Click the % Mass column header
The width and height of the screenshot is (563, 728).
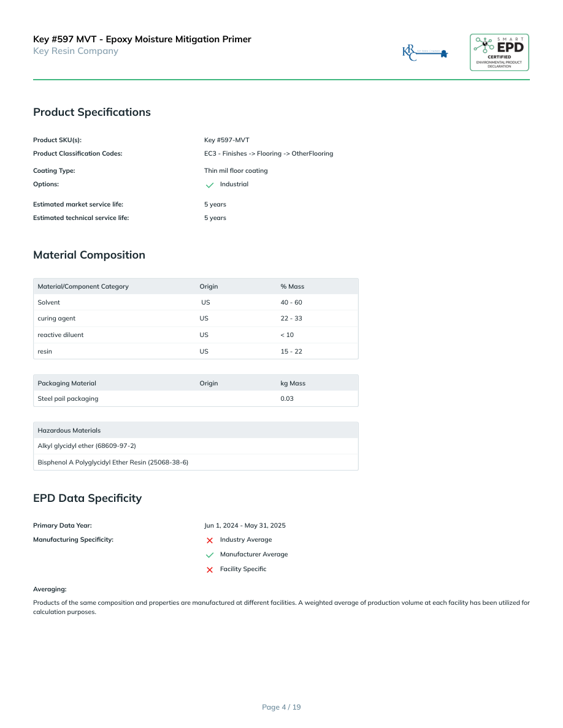[x=293, y=287]
